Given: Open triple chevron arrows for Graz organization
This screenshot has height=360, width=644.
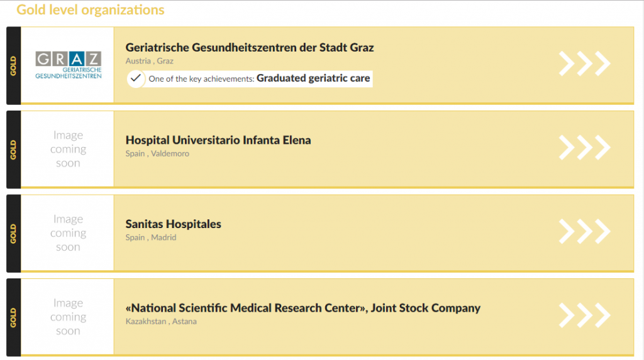Looking at the screenshot, I should pos(584,63).
